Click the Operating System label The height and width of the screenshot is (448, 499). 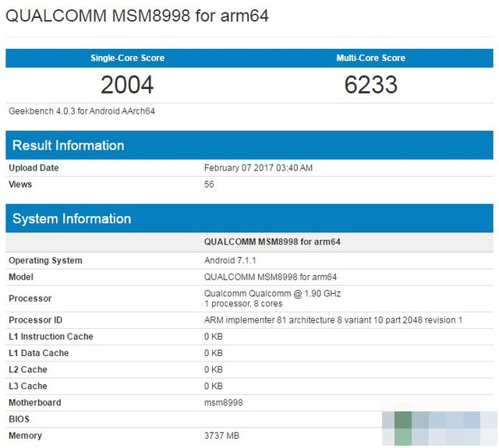[45, 260]
